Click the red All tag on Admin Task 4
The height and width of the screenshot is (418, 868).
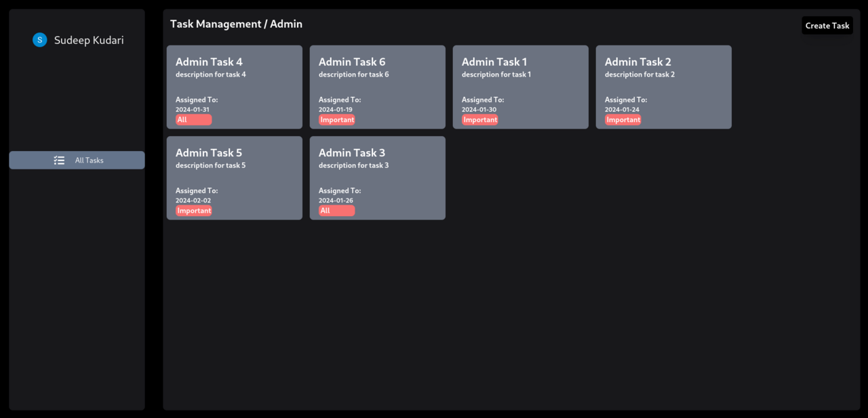[x=193, y=119]
